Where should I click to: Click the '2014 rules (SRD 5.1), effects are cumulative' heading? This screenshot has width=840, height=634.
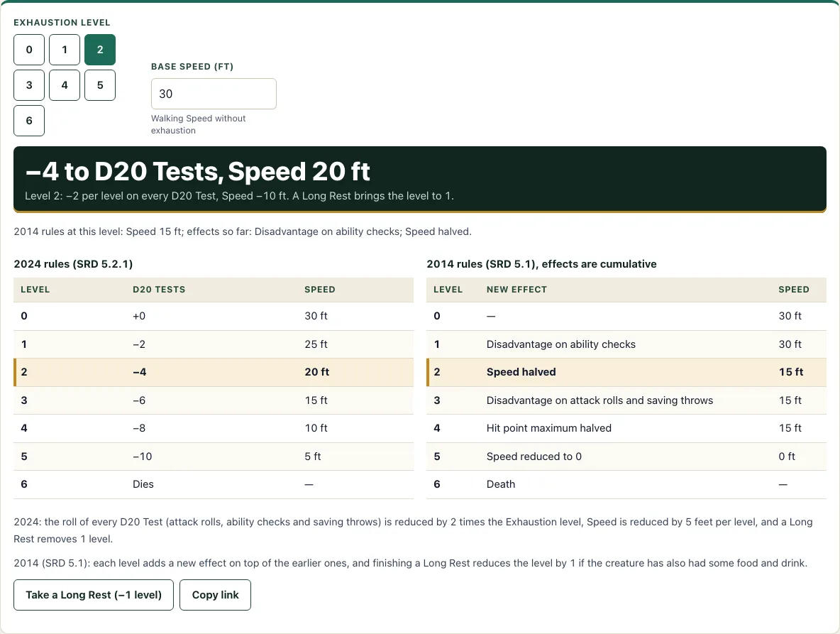[x=541, y=263]
